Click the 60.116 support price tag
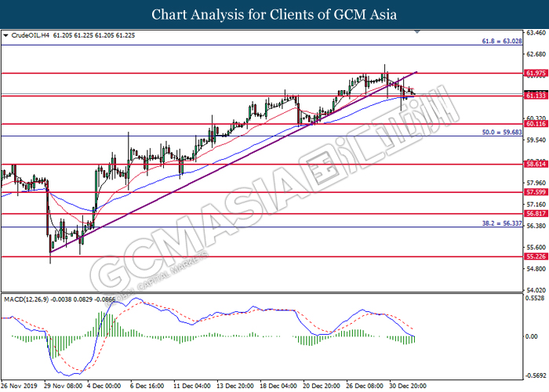 pyautogui.click(x=536, y=124)
